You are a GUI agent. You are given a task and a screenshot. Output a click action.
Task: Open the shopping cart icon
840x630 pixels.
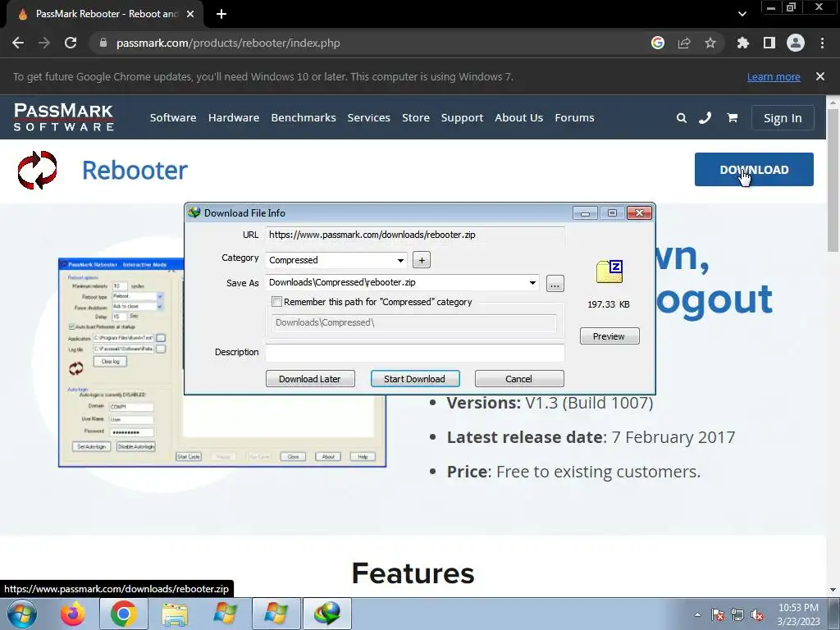click(x=732, y=118)
